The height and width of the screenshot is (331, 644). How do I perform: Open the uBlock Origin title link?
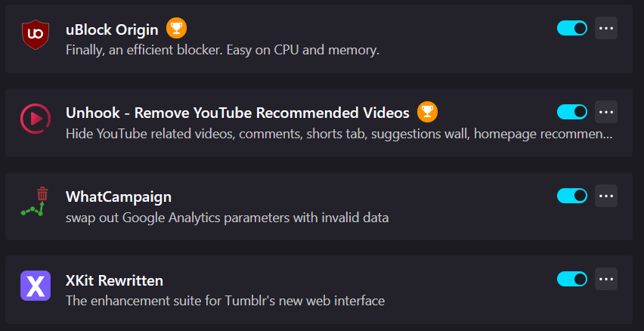pyautogui.click(x=112, y=30)
